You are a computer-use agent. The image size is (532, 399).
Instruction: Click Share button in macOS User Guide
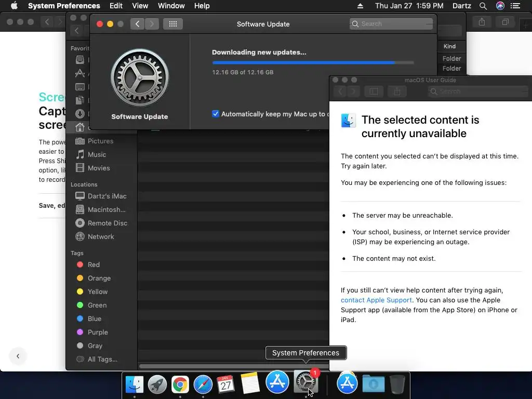click(397, 91)
